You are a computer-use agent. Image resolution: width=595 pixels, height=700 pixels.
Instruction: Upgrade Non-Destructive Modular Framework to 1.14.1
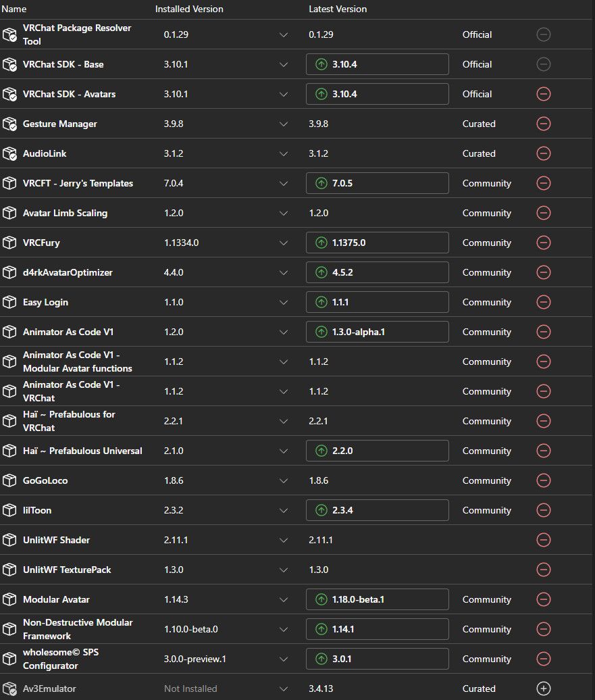point(377,629)
